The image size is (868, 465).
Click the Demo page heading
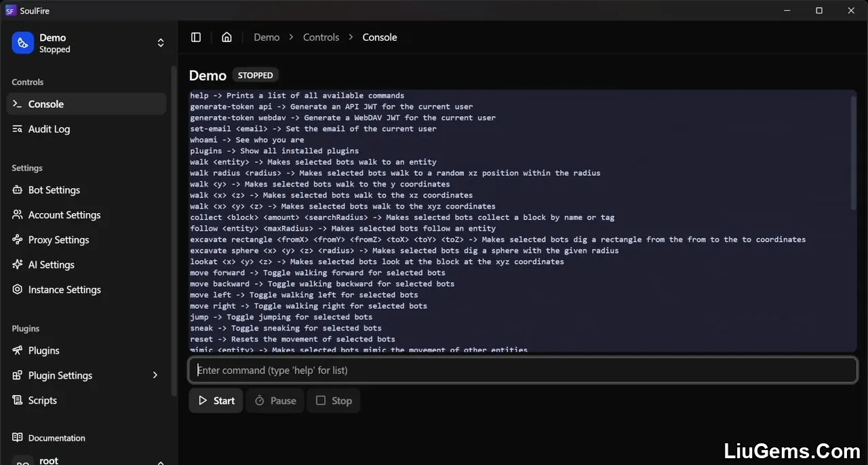pos(208,75)
